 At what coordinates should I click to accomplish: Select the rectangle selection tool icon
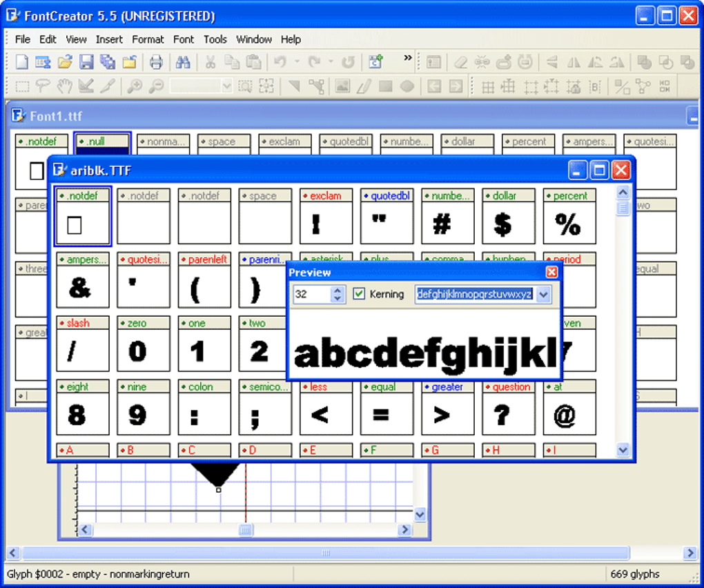(22, 86)
